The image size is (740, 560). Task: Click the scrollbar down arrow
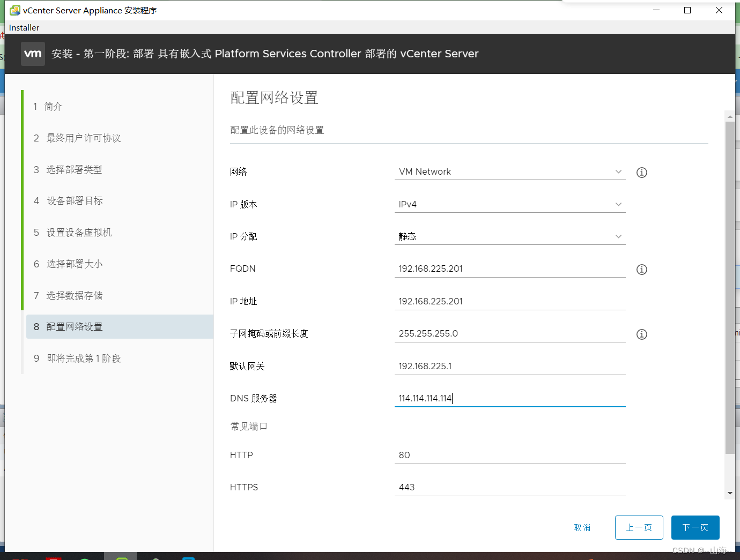730,493
